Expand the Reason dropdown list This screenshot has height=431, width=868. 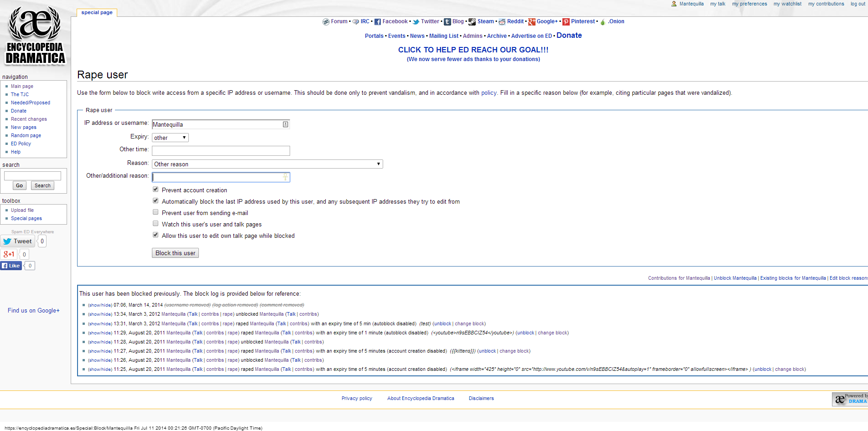click(x=267, y=164)
